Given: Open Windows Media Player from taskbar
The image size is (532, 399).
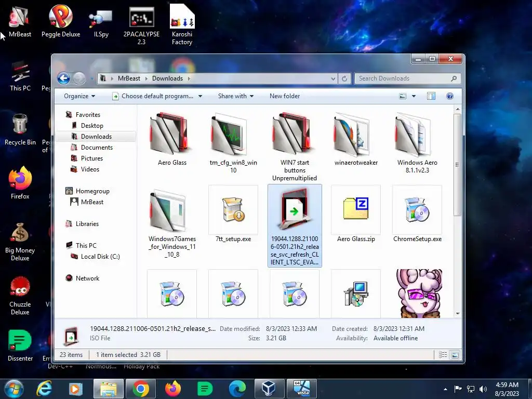Looking at the screenshot, I should point(75,389).
